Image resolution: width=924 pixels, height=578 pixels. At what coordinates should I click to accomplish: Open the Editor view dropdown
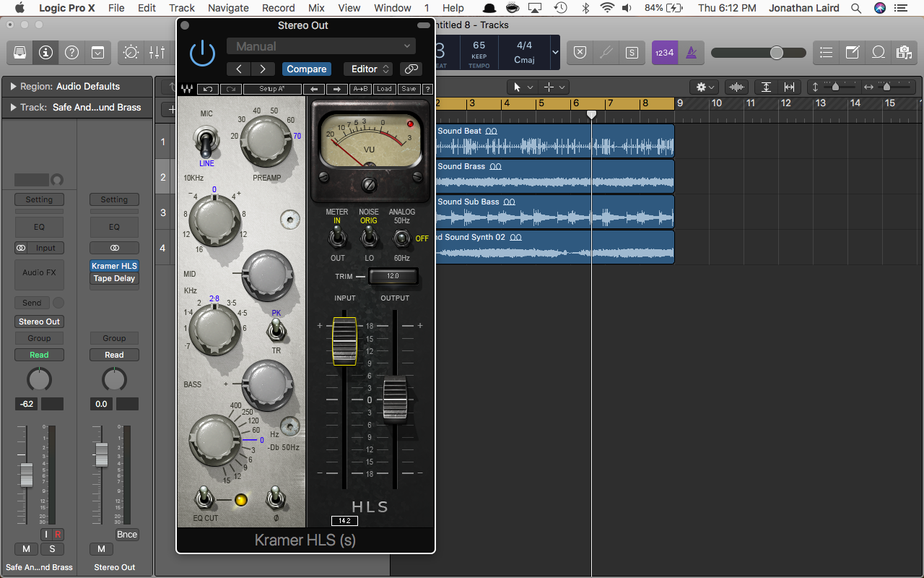(368, 69)
